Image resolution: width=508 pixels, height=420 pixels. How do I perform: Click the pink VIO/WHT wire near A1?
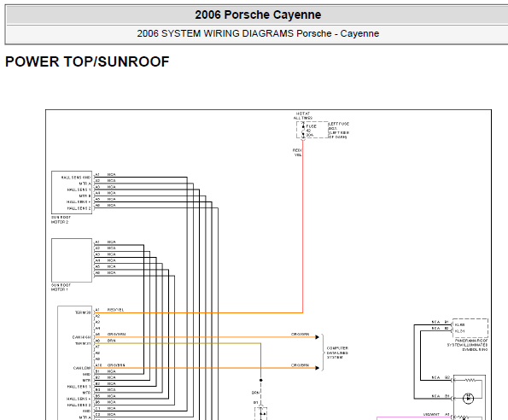(414, 417)
